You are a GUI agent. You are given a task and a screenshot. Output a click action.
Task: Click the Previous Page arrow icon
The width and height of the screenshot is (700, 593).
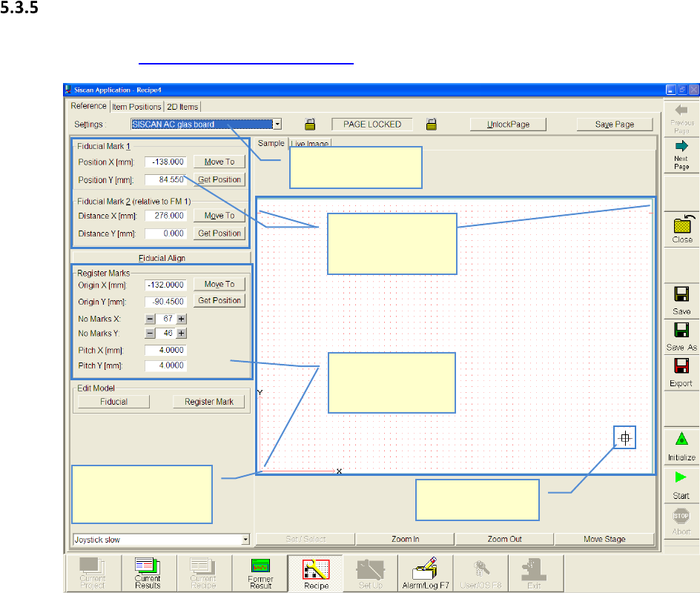(681, 110)
